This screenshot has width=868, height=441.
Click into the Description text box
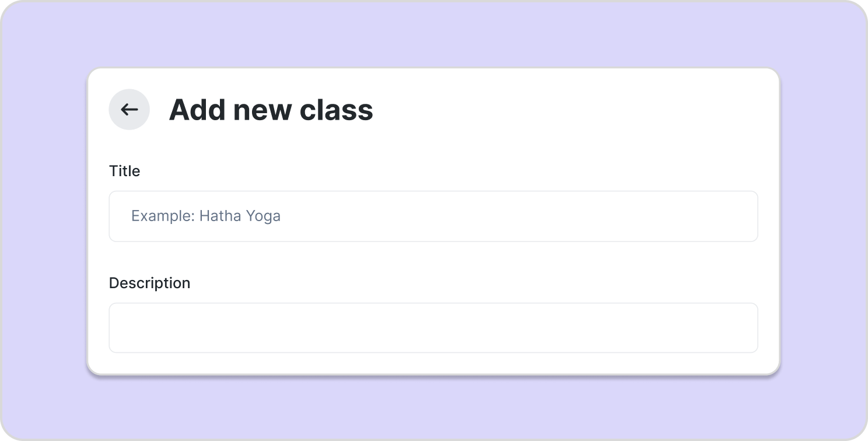pos(433,328)
